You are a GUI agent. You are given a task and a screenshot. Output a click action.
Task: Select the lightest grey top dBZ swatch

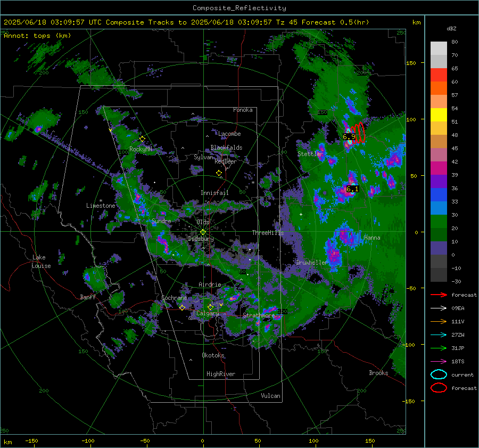[x=439, y=48]
